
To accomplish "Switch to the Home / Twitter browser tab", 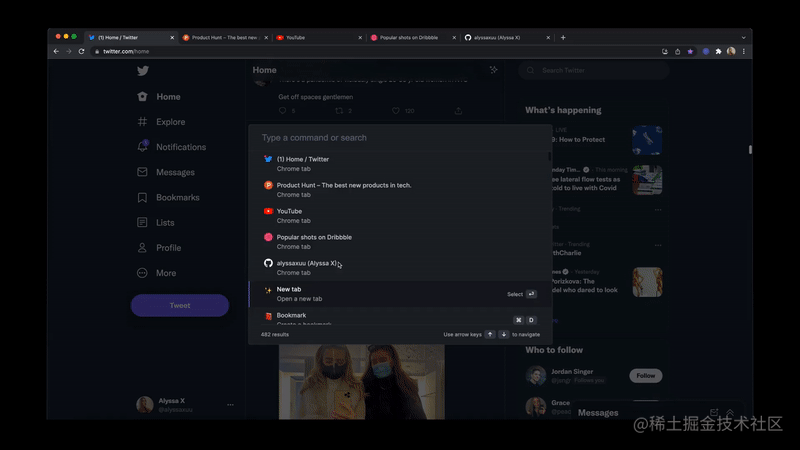I will pyautogui.click(x=129, y=38).
